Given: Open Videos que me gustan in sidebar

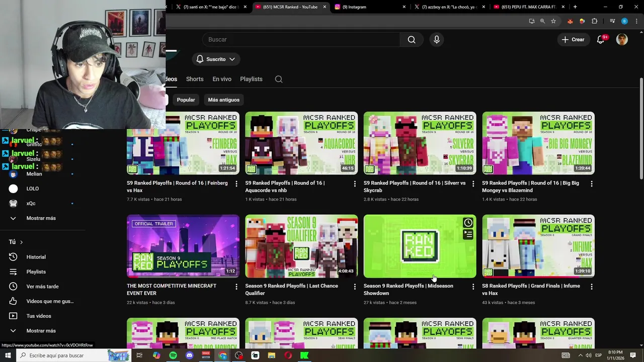Looking at the screenshot, I should [50, 301].
